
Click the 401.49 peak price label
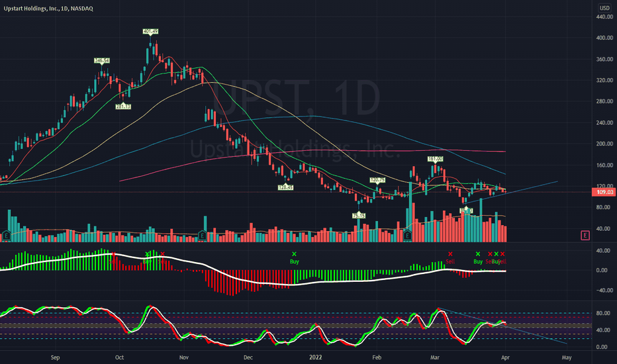[x=150, y=32]
